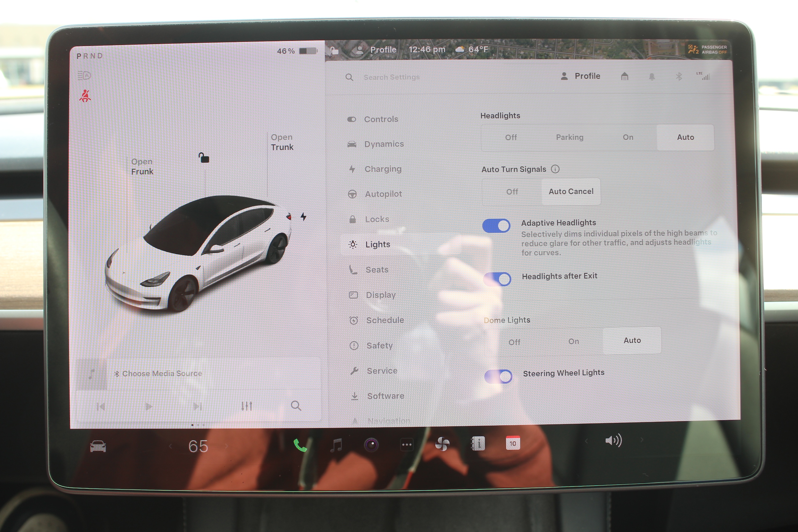Tap the notifications bell icon
The image size is (798, 532).
pos(652,77)
